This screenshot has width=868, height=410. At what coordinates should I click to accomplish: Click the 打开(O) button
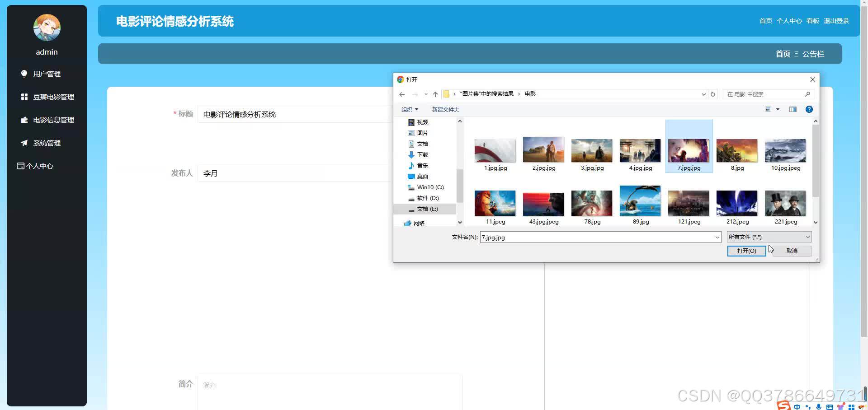[x=746, y=251]
